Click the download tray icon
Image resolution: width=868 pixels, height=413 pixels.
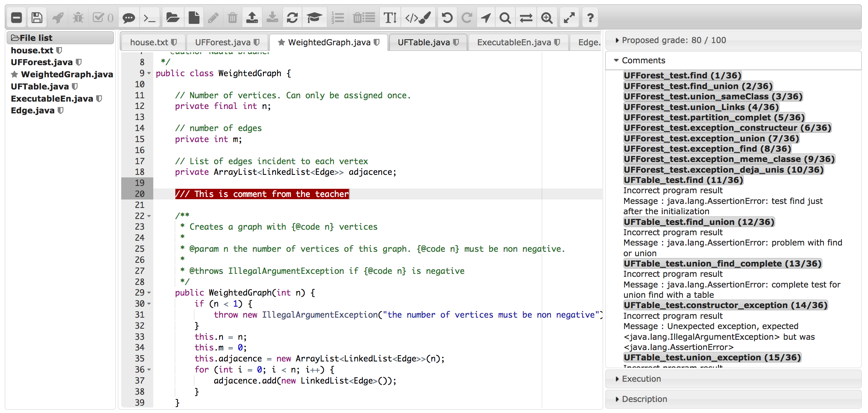[272, 18]
